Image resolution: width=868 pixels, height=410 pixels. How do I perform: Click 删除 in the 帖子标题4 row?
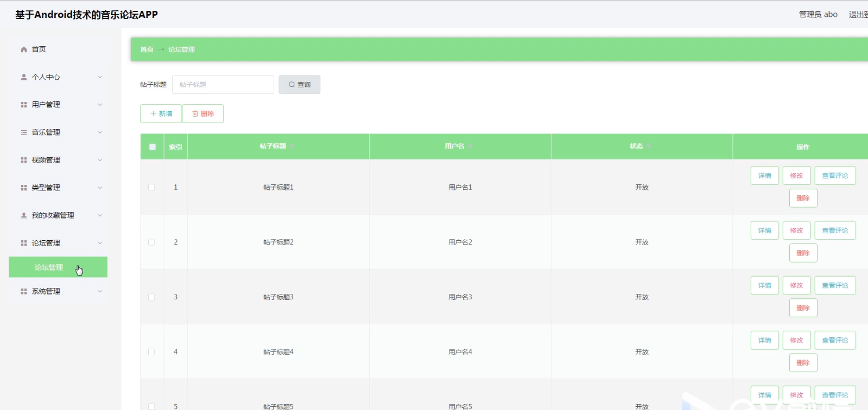803,363
